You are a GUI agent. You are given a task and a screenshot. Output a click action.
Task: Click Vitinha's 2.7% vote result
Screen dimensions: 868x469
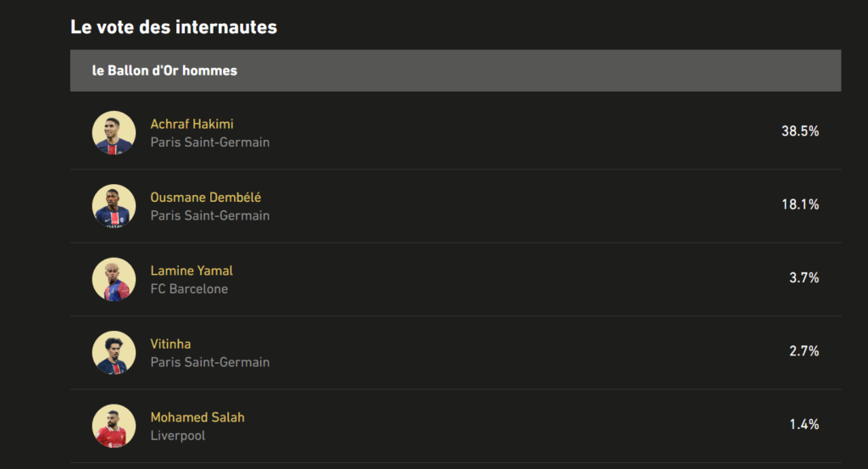(x=804, y=351)
